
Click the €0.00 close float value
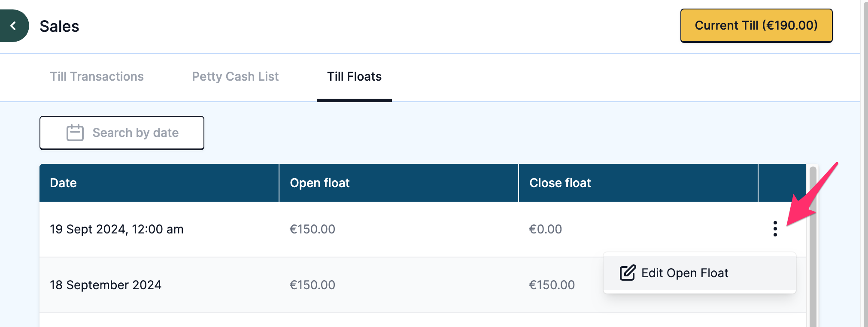pyautogui.click(x=545, y=229)
